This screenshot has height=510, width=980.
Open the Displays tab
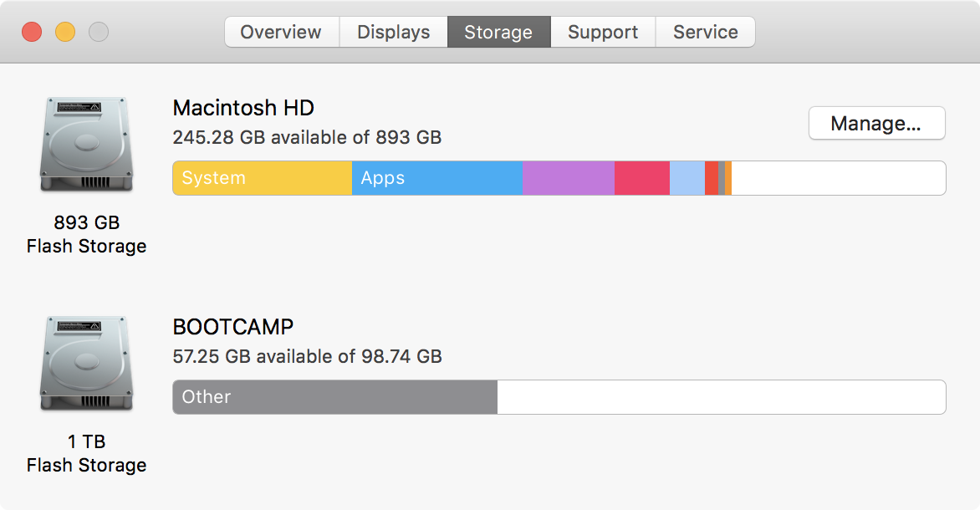pos(393,32)
